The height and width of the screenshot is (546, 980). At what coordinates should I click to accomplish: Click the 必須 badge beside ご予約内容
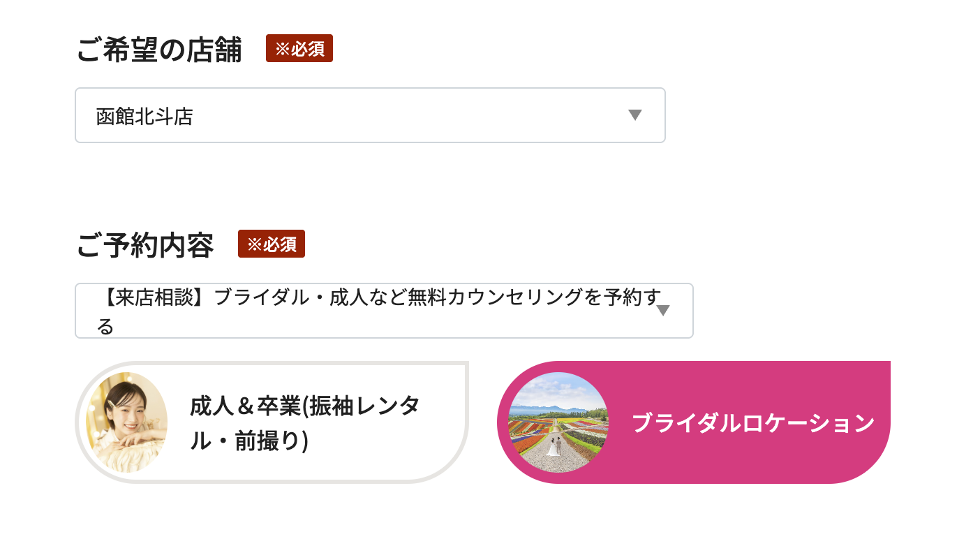[271, 244]
